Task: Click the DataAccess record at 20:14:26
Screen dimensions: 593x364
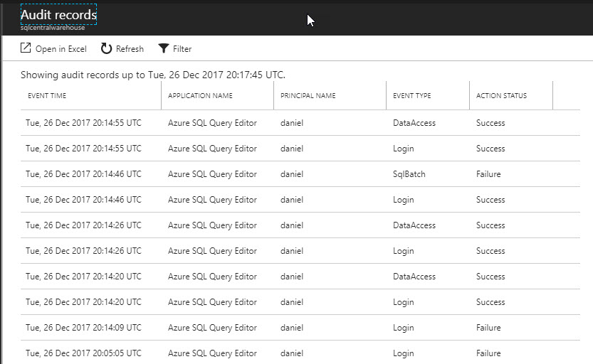Action: pyautogui.click(x=300, y=225)
